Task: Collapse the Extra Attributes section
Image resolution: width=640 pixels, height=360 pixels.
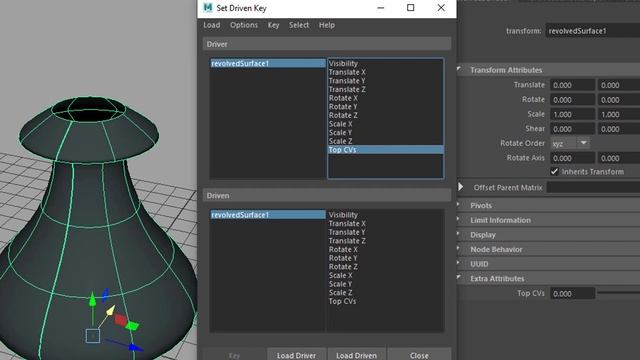Action: [459, 278]
